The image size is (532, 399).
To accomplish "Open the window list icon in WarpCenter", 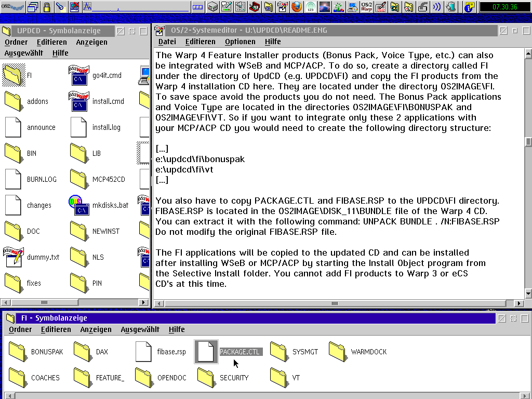I will (x=33, y=7).
